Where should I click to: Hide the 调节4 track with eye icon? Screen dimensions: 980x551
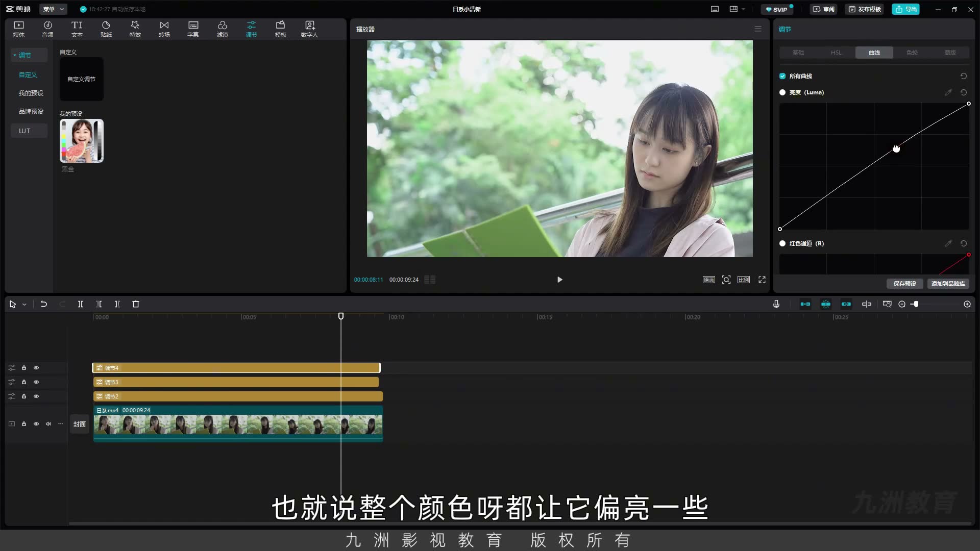point(36,368)
